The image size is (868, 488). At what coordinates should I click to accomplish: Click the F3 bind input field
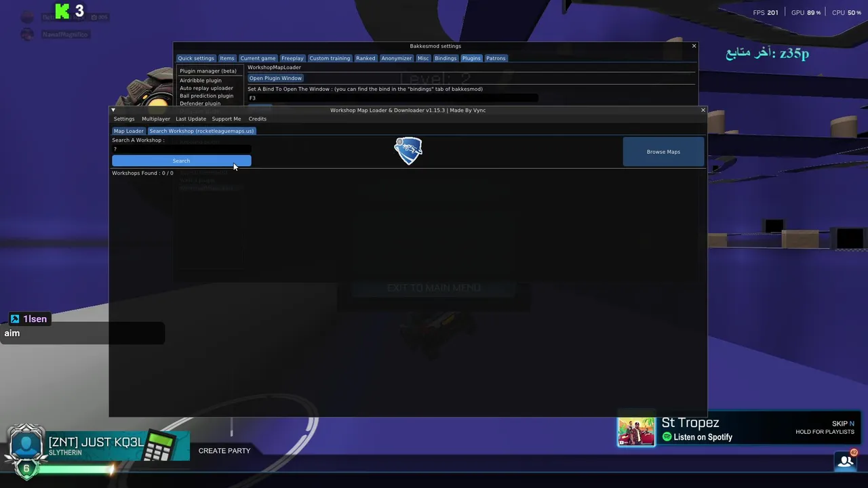click(x=393, y=98)
